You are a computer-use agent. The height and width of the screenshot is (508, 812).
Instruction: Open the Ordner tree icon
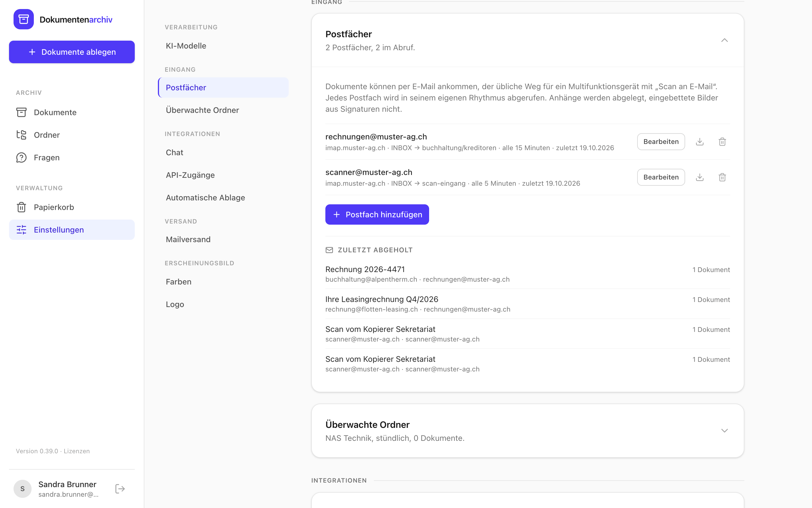pos(21,135)
